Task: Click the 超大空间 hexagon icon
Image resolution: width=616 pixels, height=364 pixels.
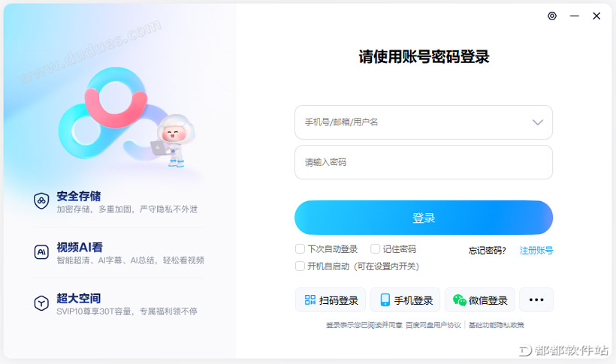Action: [x=41, y=303]
